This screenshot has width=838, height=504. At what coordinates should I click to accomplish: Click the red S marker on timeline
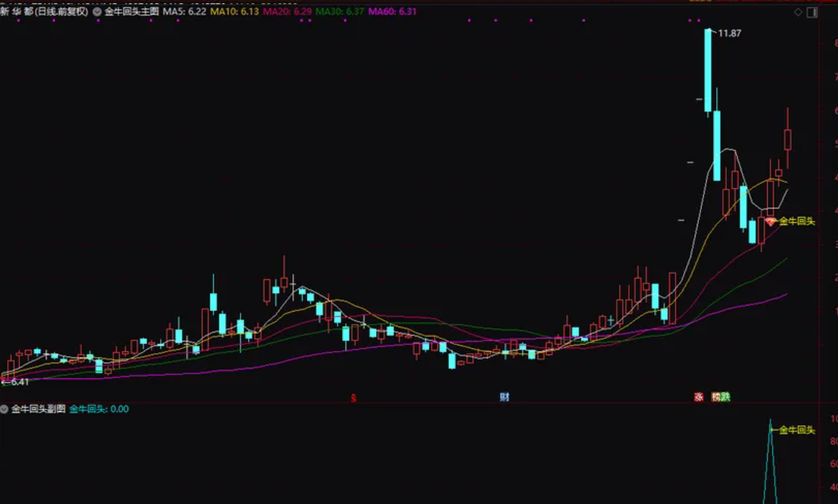pos(353,398)
